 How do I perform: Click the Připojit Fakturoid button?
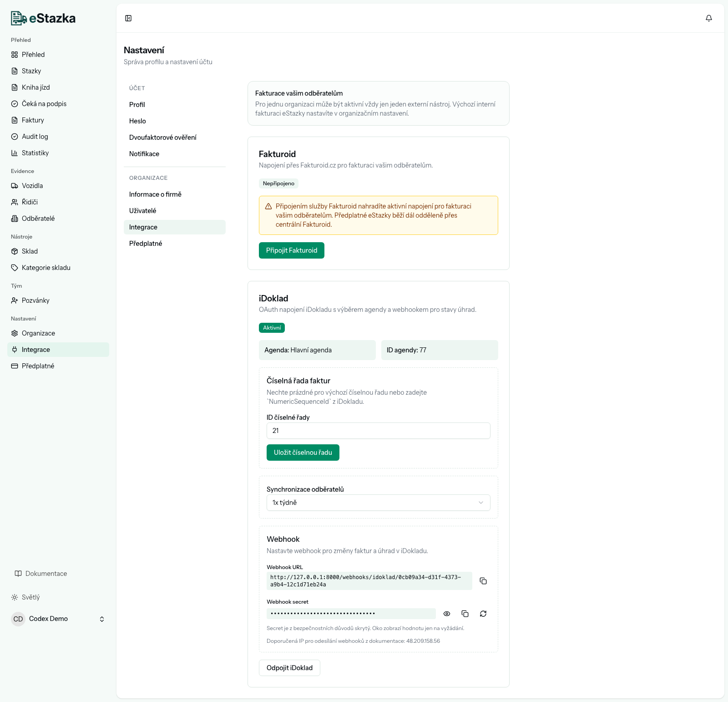click(292, 250)
